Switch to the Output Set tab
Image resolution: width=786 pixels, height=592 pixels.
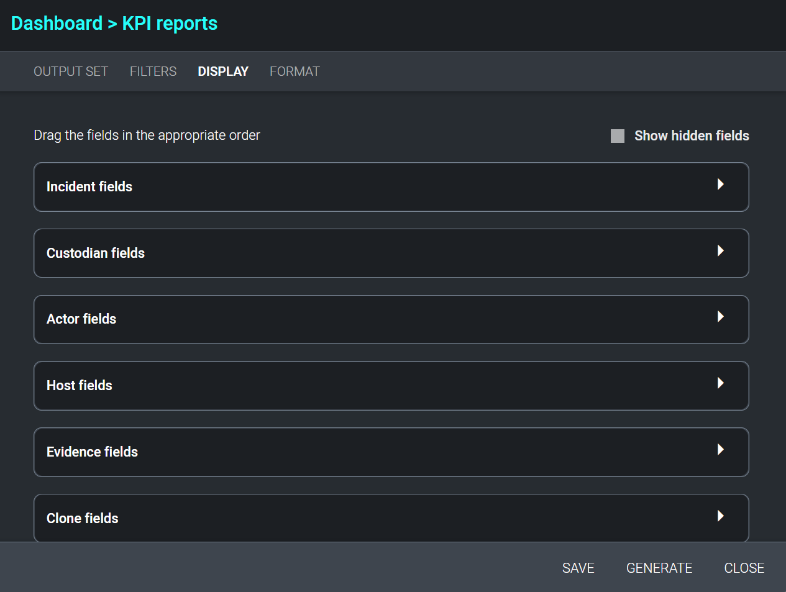click(71, 72)
